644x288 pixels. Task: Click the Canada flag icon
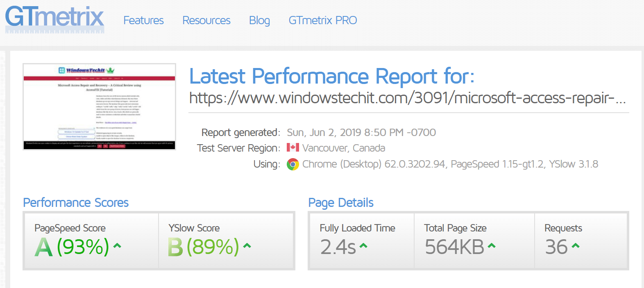tap(293, 147)
